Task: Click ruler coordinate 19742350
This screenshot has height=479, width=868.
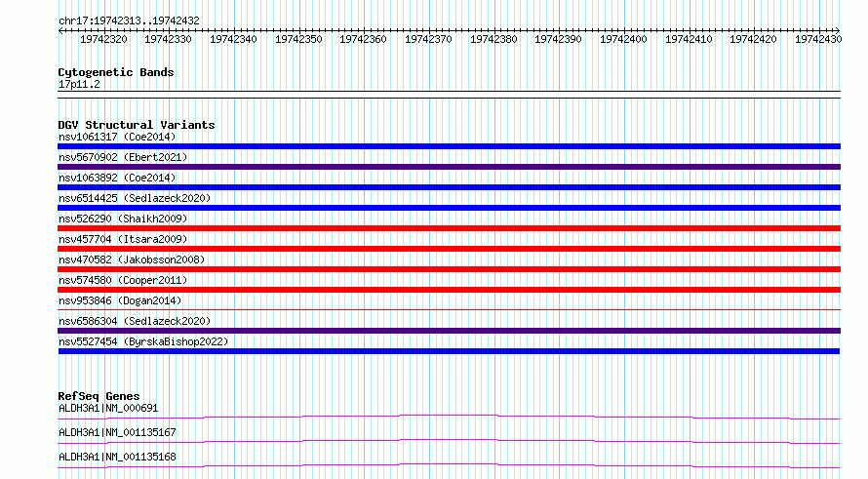Action: pos(298,39)
